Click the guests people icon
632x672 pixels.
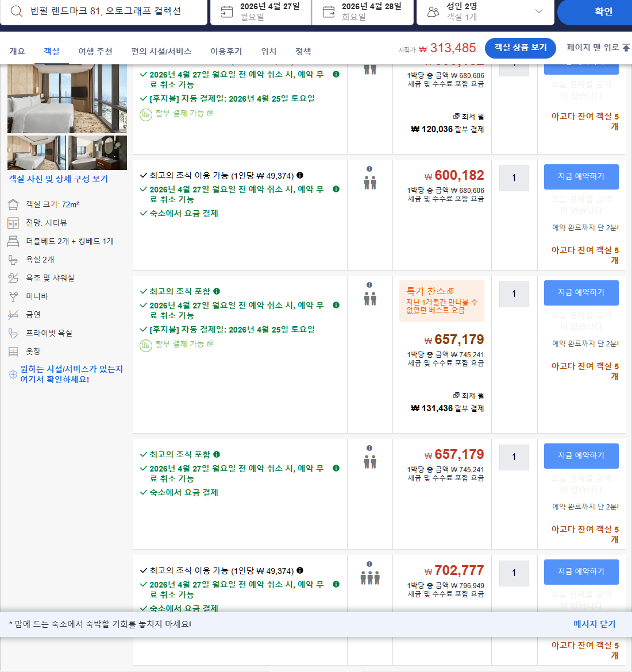(x=433, y=11)
